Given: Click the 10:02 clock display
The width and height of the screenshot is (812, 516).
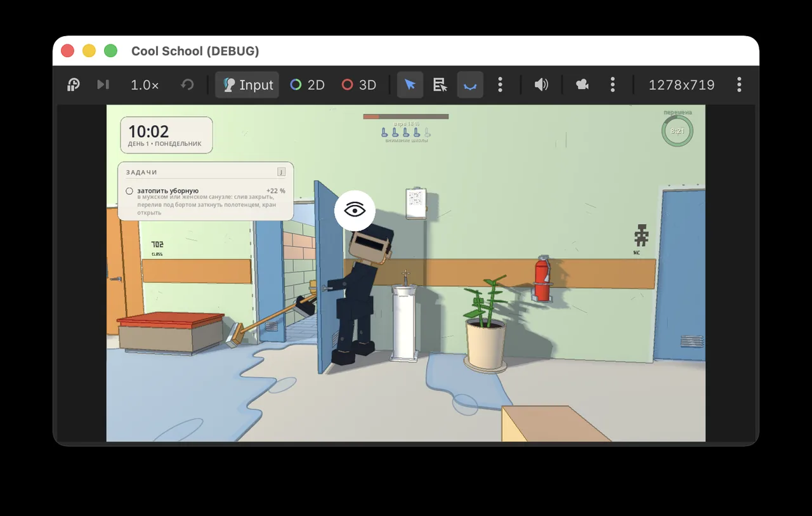Looking at the screenshot, I should point(148,131).
